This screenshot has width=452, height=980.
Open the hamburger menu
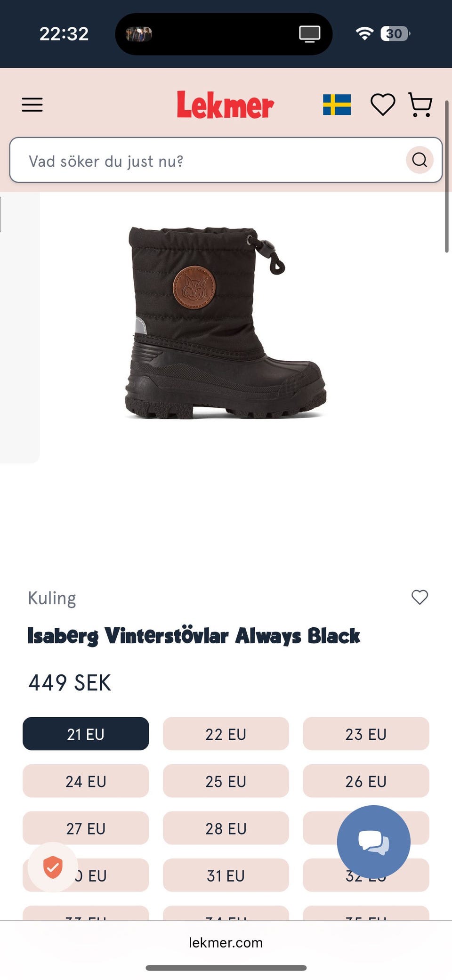[32, 105]
